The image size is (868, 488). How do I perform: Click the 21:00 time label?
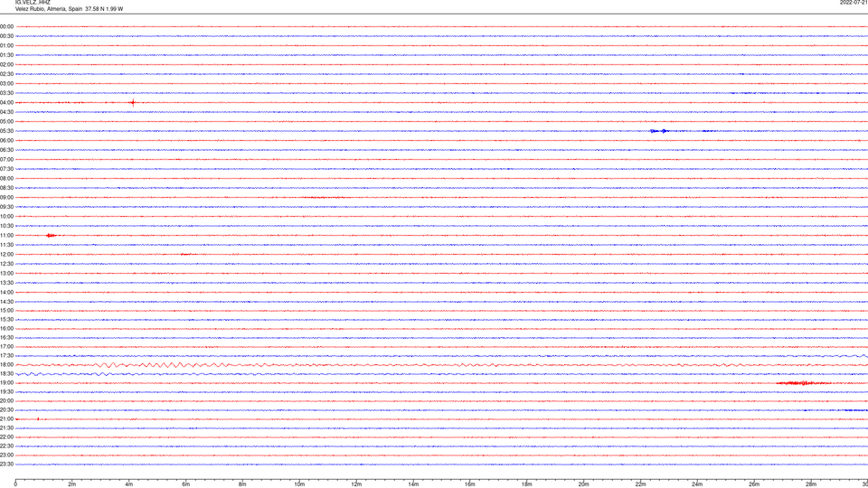pos(6,418)
